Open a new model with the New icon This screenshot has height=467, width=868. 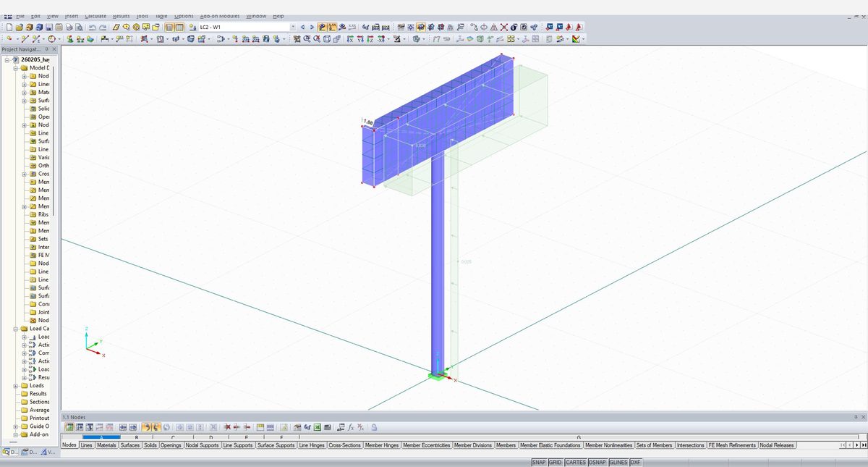pyautogui.click(x=9, y=27)
